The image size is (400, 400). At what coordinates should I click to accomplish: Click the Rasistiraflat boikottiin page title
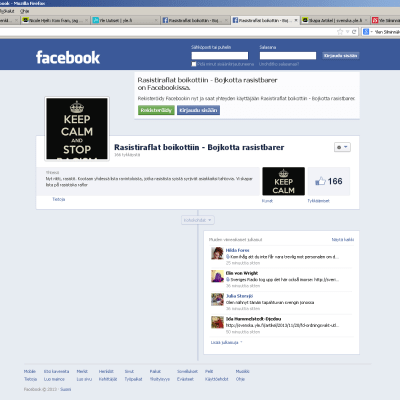(199, 147)
